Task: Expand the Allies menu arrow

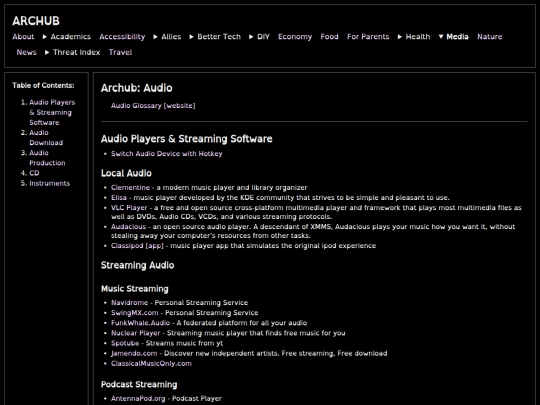Action: (x=156, y=37)
